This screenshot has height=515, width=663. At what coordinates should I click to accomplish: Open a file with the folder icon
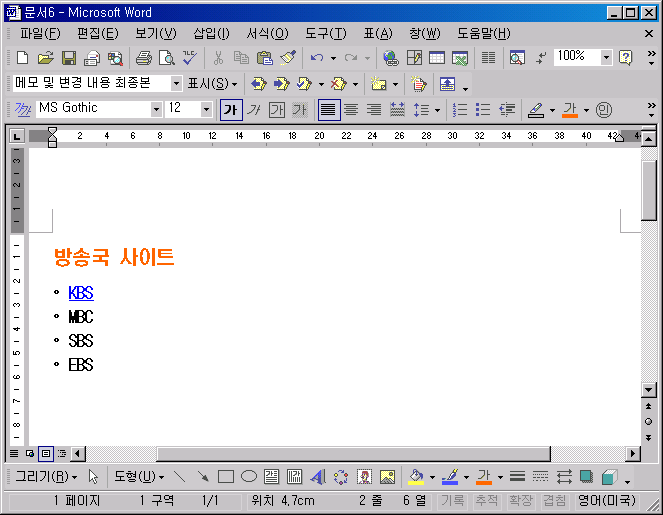(x=46, y=58)
